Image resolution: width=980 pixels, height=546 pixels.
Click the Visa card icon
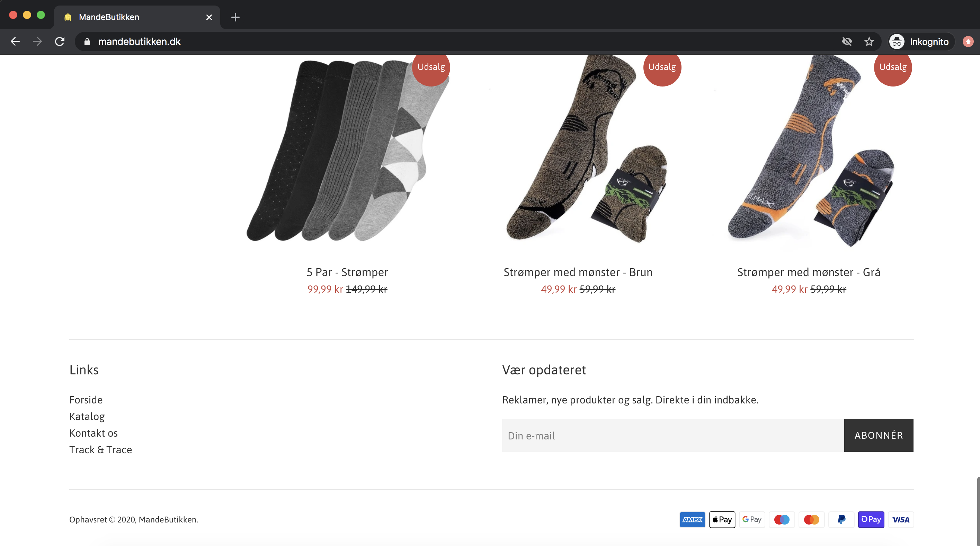click(900, 519)
